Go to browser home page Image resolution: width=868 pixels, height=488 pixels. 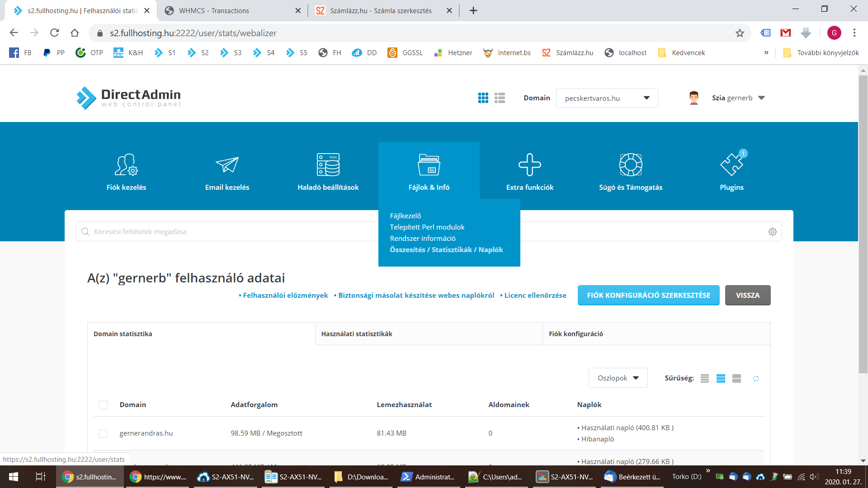[75, 33]
